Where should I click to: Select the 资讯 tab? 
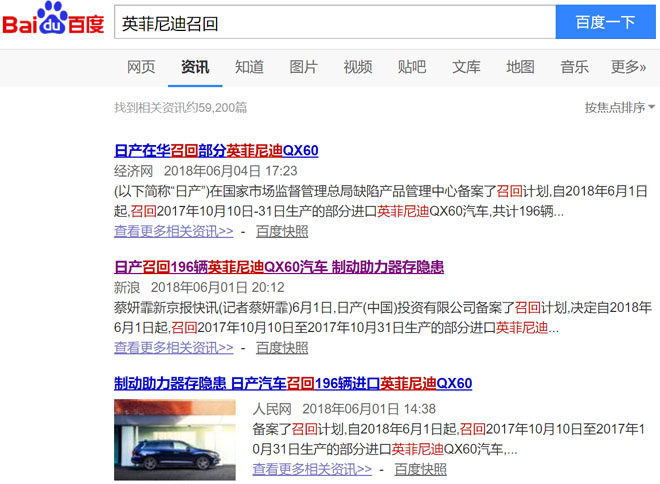[195, 67]
